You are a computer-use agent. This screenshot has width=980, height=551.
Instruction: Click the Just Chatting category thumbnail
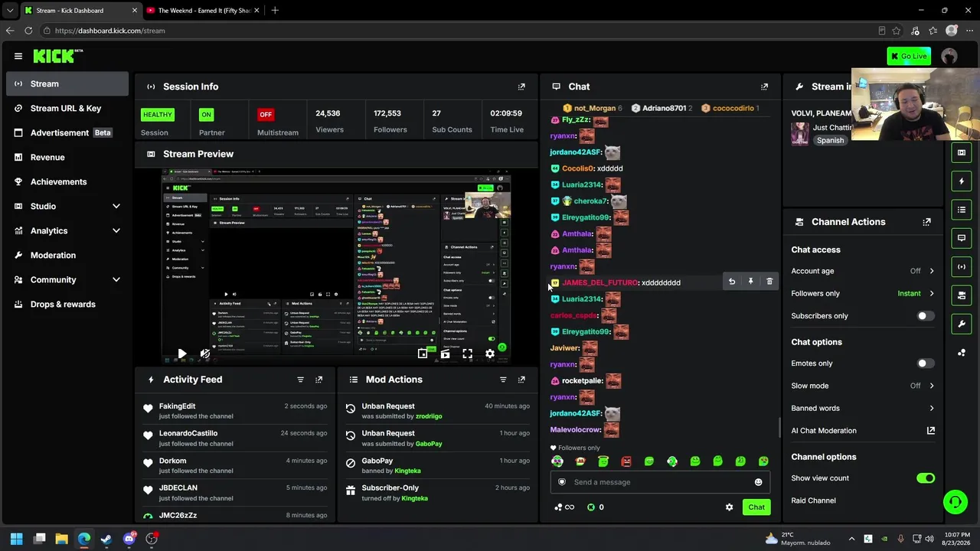[800, 134]
